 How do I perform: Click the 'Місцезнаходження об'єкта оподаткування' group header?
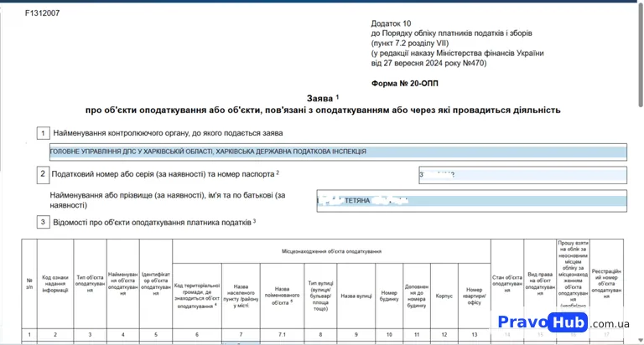click(331, 251)
